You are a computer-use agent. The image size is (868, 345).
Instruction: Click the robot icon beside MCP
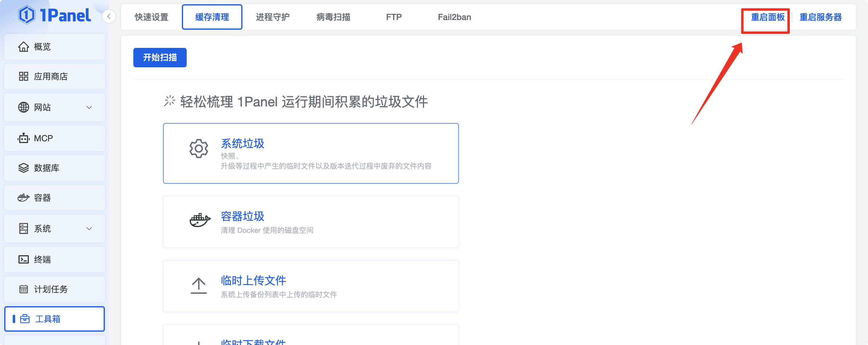pos(24,138)
